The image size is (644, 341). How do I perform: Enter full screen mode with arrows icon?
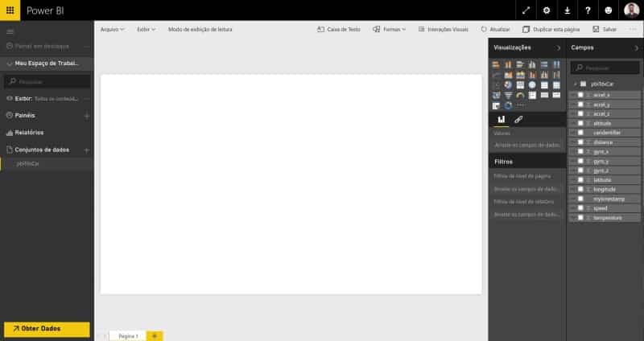526,10
